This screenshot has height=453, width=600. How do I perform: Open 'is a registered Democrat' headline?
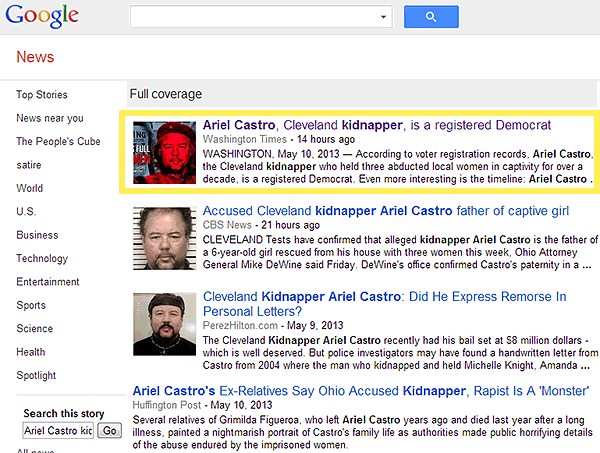coord(377,125)
